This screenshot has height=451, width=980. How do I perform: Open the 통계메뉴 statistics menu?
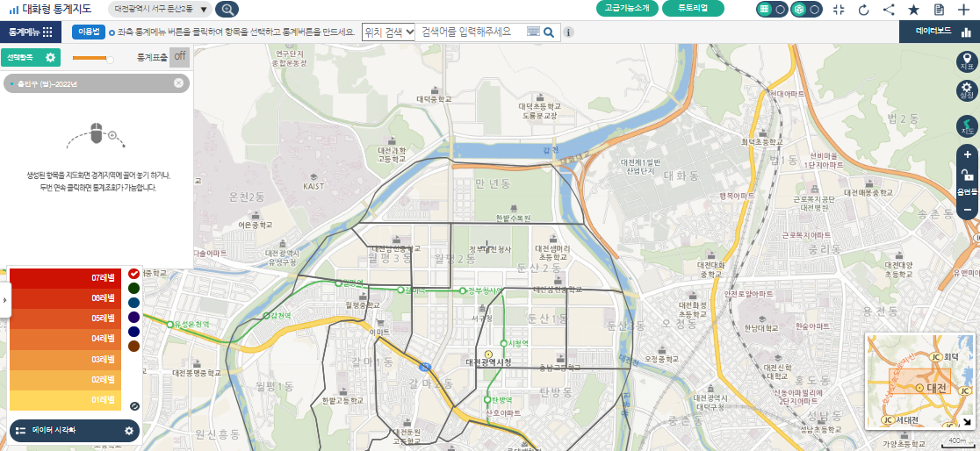click(x=31, y=32)
